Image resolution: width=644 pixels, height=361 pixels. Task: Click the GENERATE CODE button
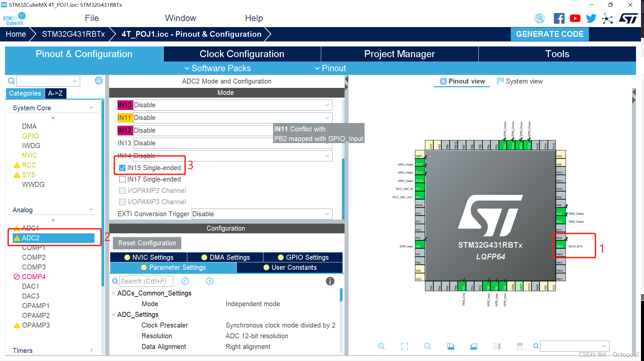[x=551, y=34]
